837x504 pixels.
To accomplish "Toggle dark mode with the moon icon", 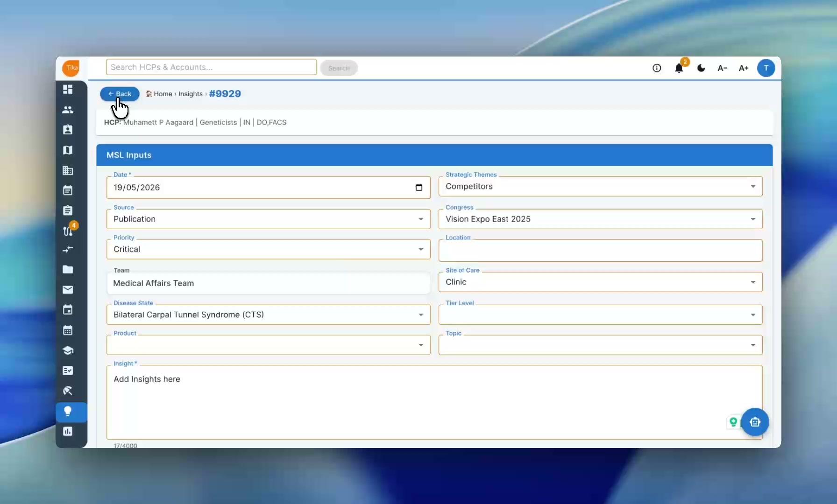I will [x=701, y=68].
